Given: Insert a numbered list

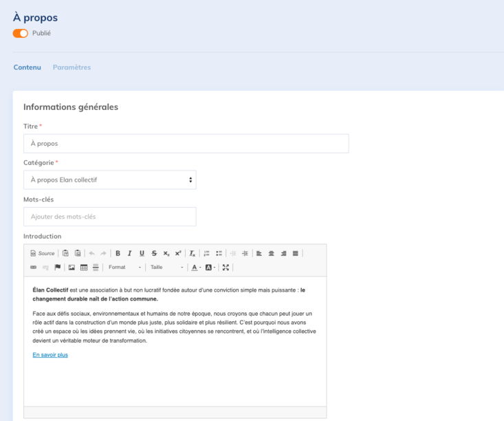Looking at the screenshot, I should click(x=207, y=253).
